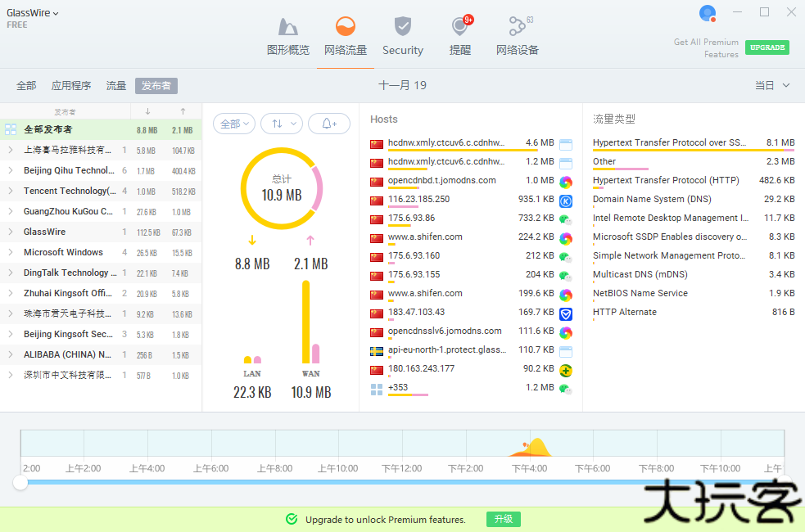Click the grid icon beside +353 hosts
Image resolution: width=805 pixels, height=532 pixels.
(x=377, y=390)
